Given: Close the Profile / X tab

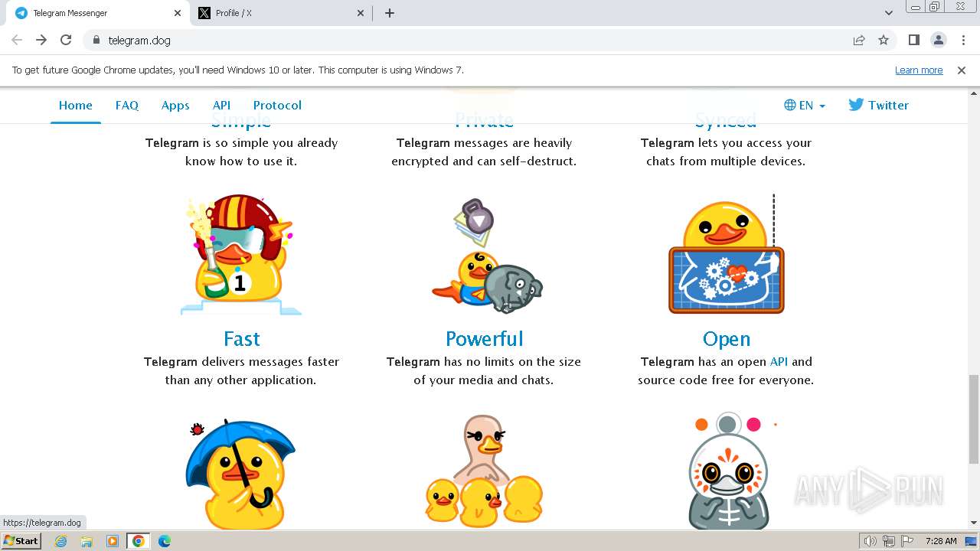Looking at the screenshot, I should 361,13.
